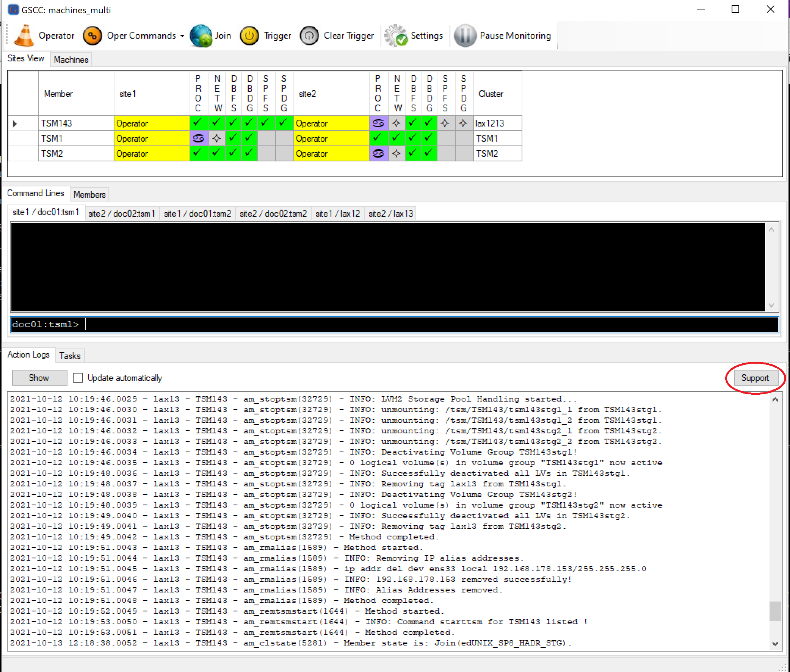Maximize the GSCC window
The height and width of the screenshot is (672, 790).
click(735, 9)
